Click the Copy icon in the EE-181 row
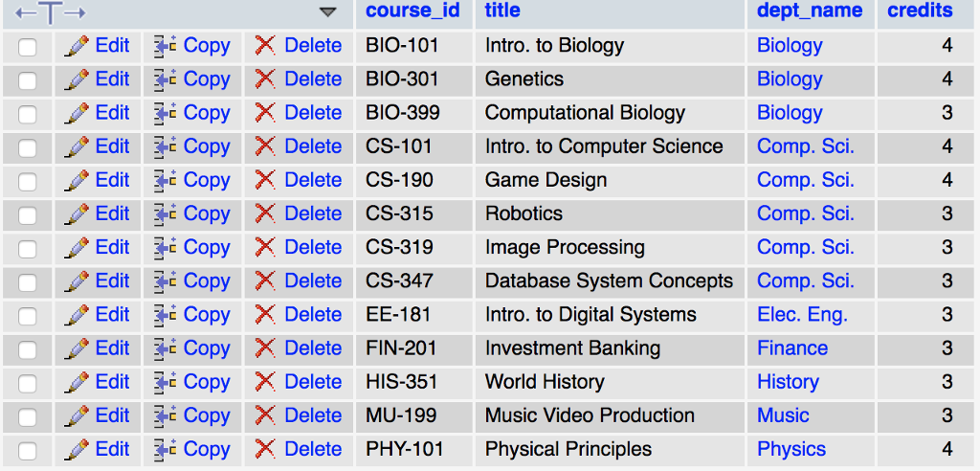 (165, 315)
